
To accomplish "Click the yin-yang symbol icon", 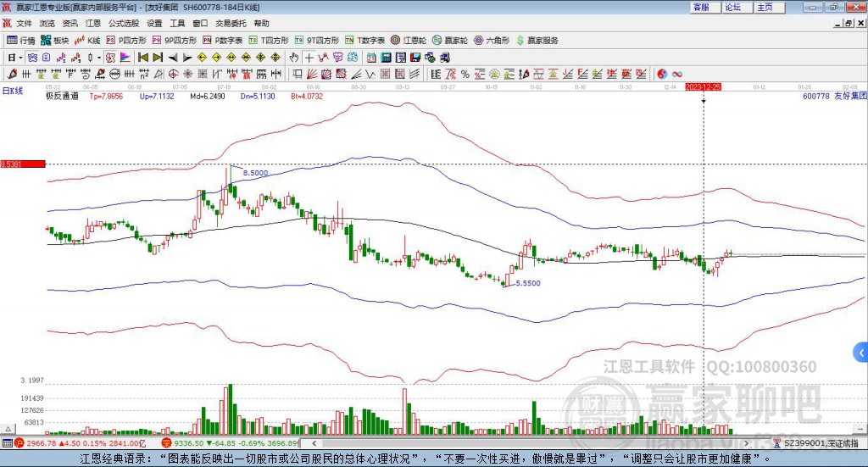I will 662,74.
